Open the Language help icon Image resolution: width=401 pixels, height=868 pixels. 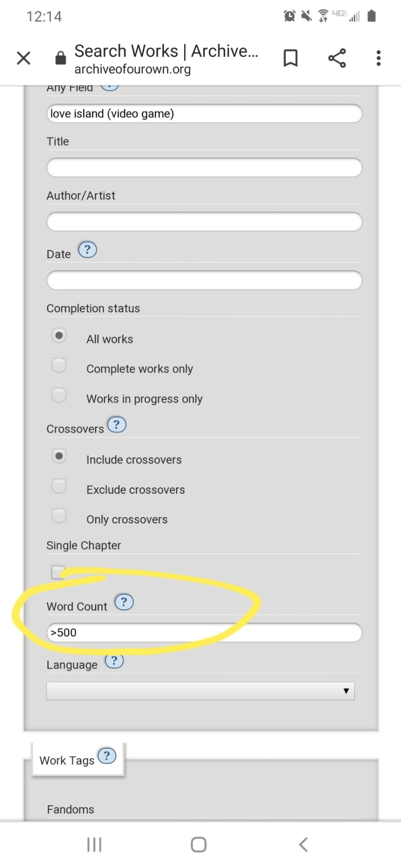[x=114, y=661]
